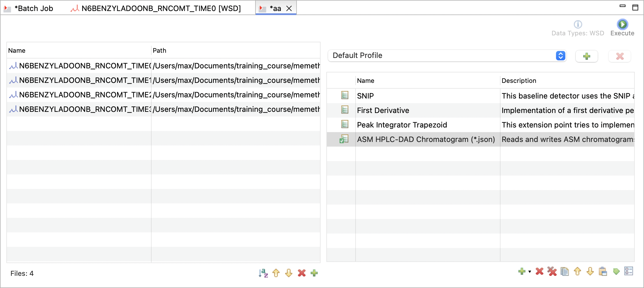Click the Peak Integrator Trapezoid description cell

coord(567,125)
